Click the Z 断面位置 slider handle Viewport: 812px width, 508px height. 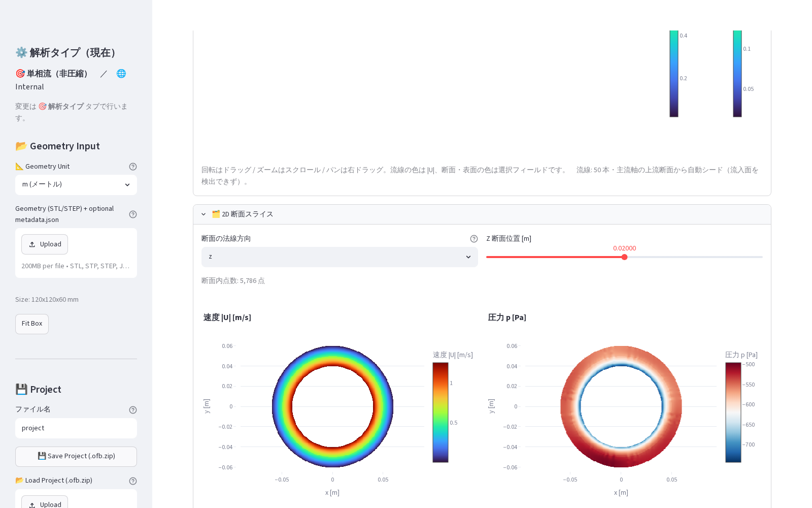[x=625, y=257]
